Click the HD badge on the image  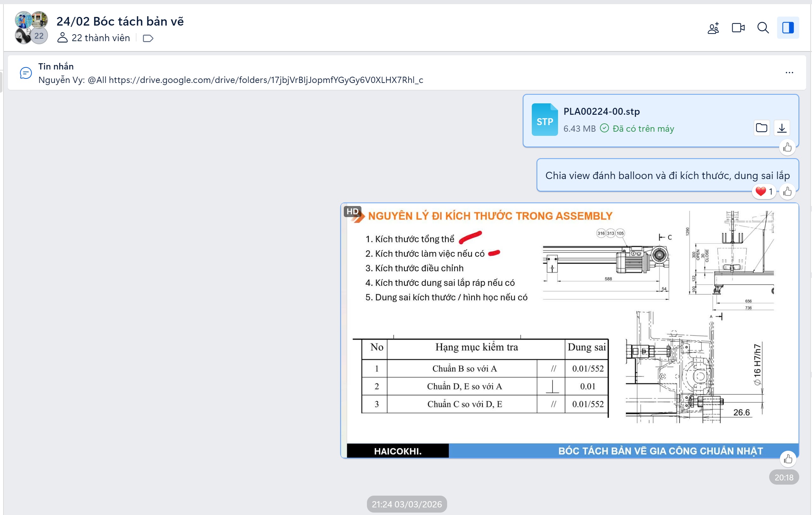[352, 212]
